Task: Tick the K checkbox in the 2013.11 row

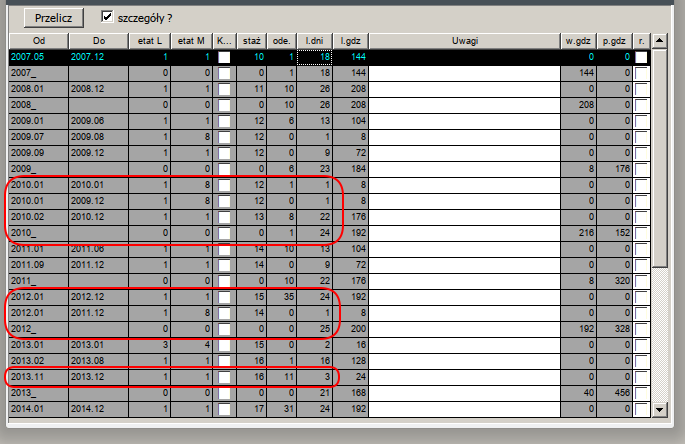Action: pos(224,379)
